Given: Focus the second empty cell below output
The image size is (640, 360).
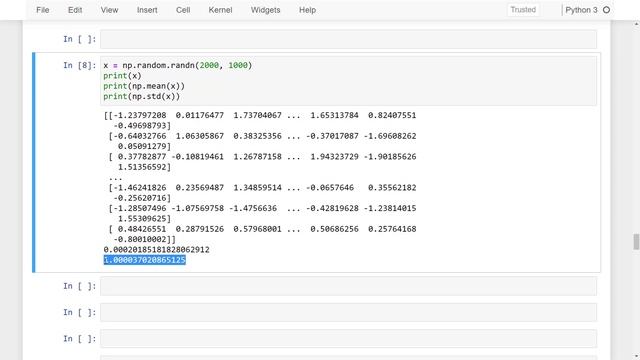Looking at the screenshot, I should point(348,312).
